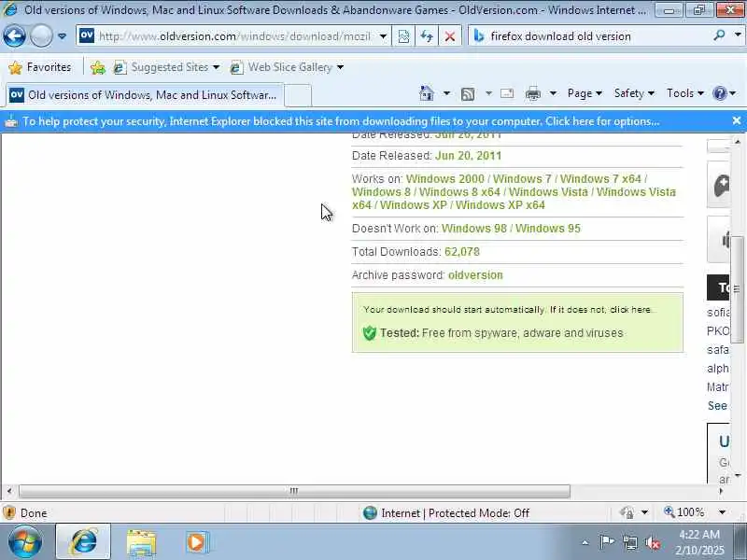The image size is (747, 560).
Task: Open the zoom level 100% button
Action: [x=684, y=512]
